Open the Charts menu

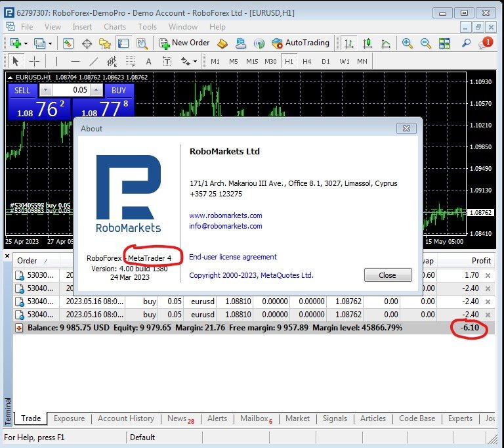(x=115, y=27)
